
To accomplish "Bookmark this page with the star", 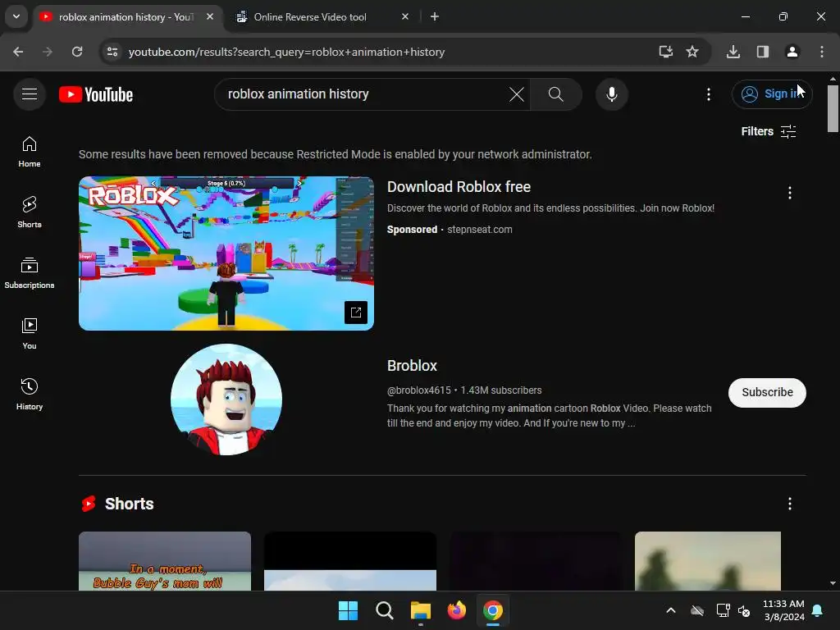I will [x=692, y=52].
